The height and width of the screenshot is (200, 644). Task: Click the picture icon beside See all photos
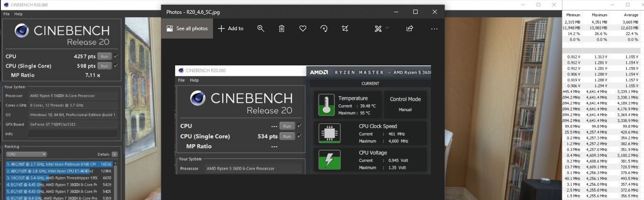[170, 29]
